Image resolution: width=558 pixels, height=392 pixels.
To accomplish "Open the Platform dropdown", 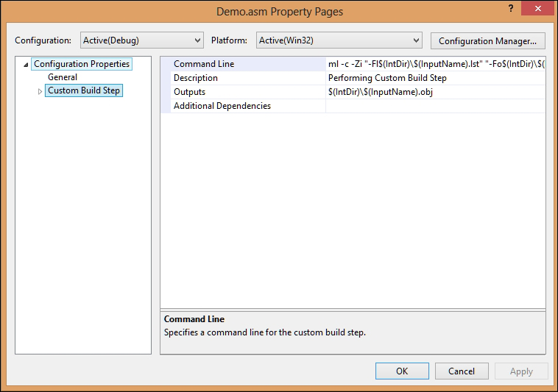I will pos(339,40).
